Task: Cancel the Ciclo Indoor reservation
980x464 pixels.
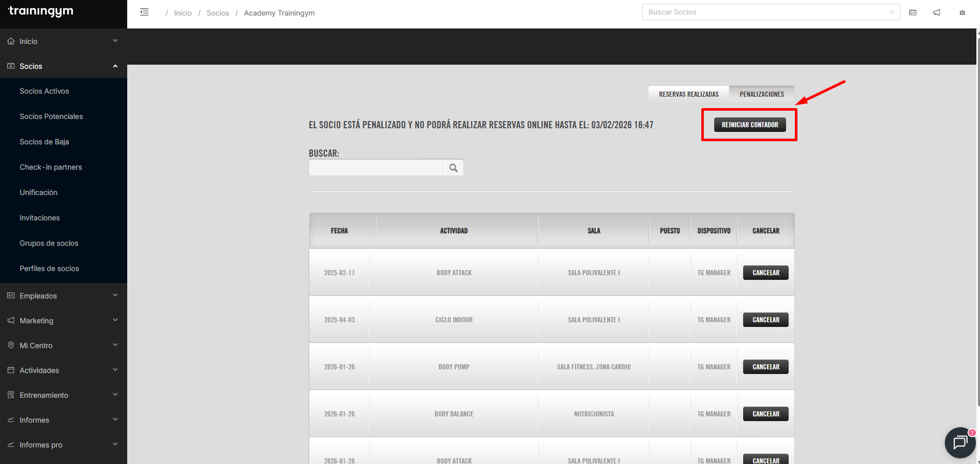Action: click(x=765, y=320)
